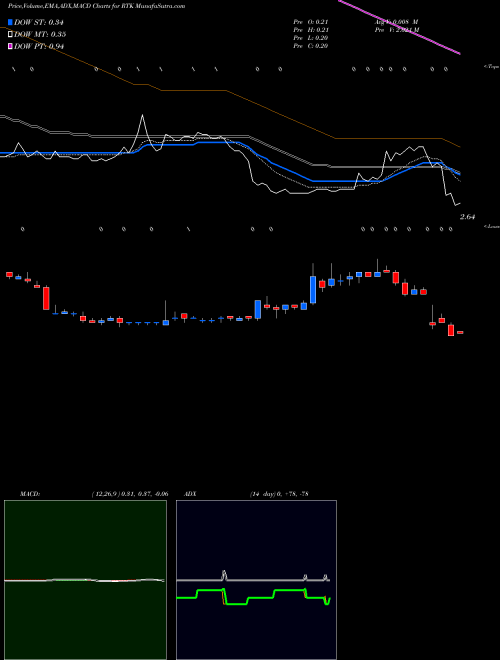This screenshot has width=500, height=660.
Task: Click the 'Pre H: 0.21' high value
Action: 311,30
